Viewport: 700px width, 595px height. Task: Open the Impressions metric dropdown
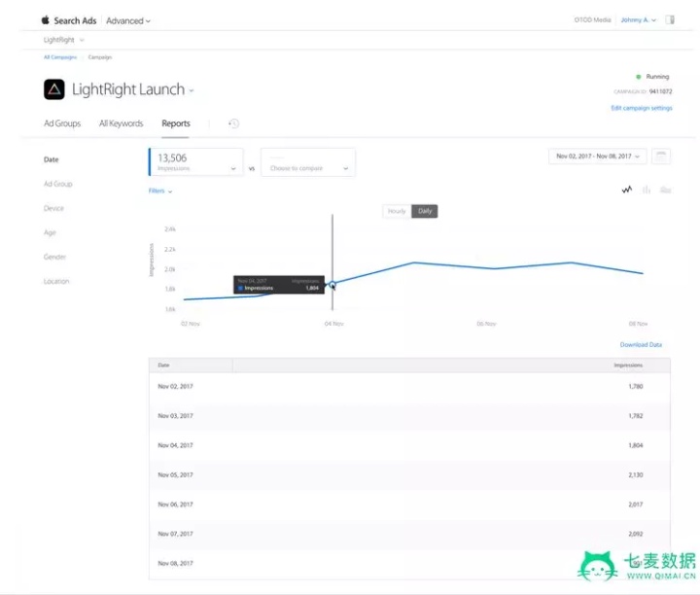(x=196, y=162)
